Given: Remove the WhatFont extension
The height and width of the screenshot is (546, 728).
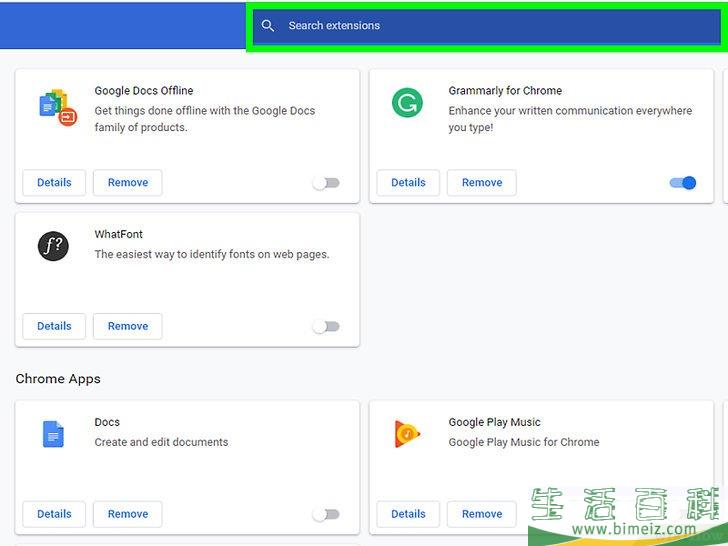Looking at the screenshot, I should (128, 326).
